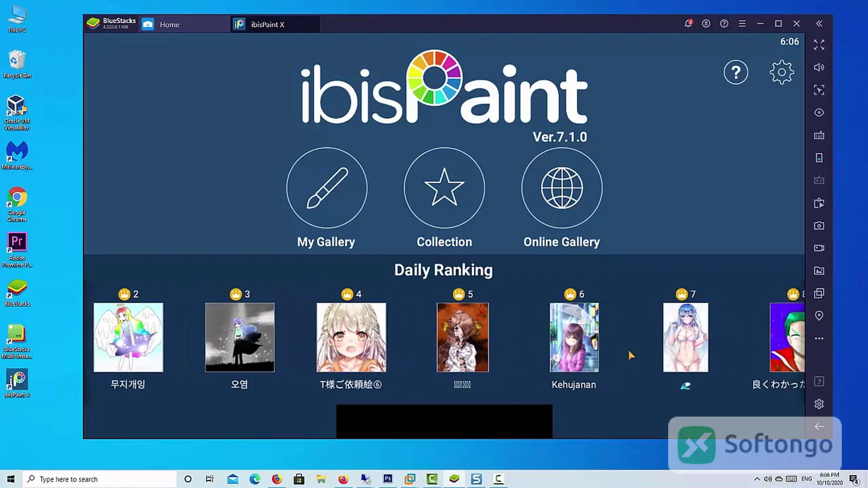Viewport: 868px width, 488px height.
Task: Open BlueStacks settings gear in sidebar
Action: (819, 404)
